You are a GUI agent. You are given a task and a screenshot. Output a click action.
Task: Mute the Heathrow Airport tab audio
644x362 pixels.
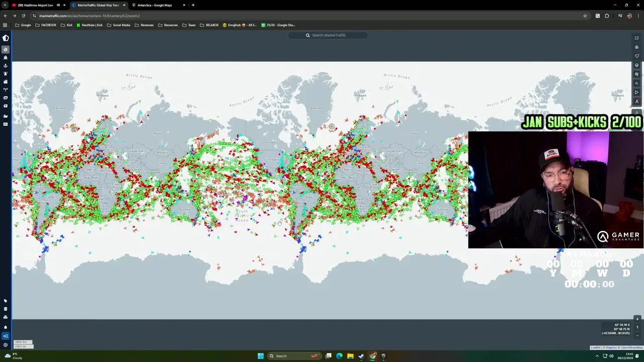(x=58, y=5)
